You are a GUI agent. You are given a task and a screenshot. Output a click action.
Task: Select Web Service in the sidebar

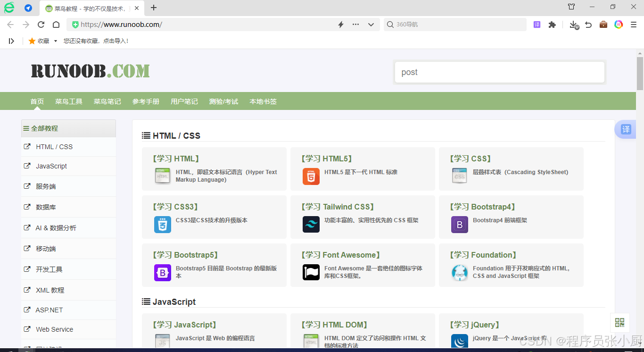tap(68, 329)
